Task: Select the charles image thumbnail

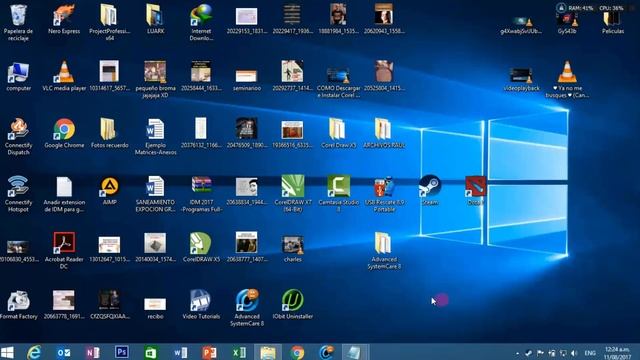Action: coord(293,245)
